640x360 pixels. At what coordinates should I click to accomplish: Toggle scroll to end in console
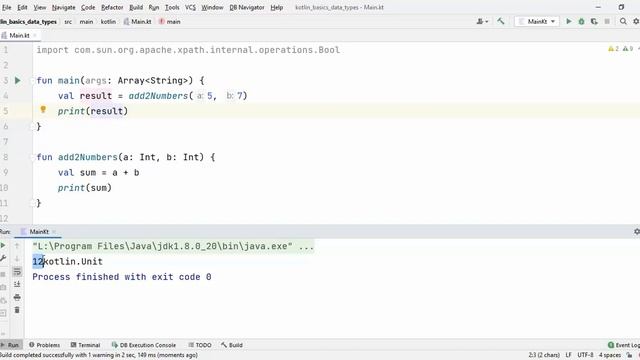[17, 284]
